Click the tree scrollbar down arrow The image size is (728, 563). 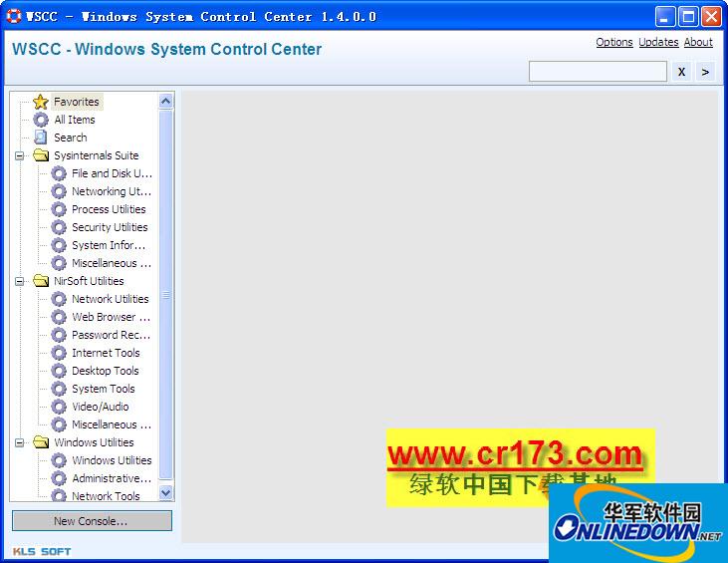(165, 492)
